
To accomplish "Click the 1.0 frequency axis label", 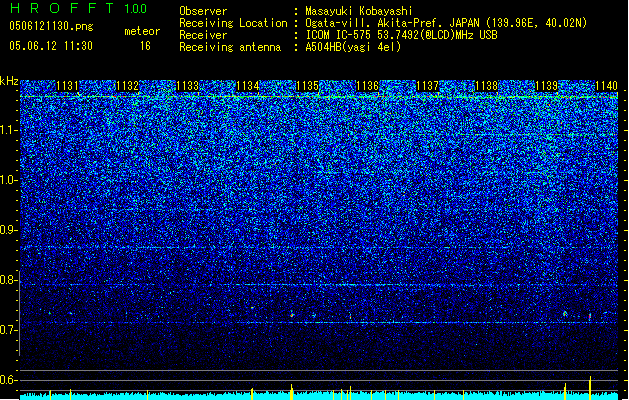I will pyautogui.click(x=9, y=180).
